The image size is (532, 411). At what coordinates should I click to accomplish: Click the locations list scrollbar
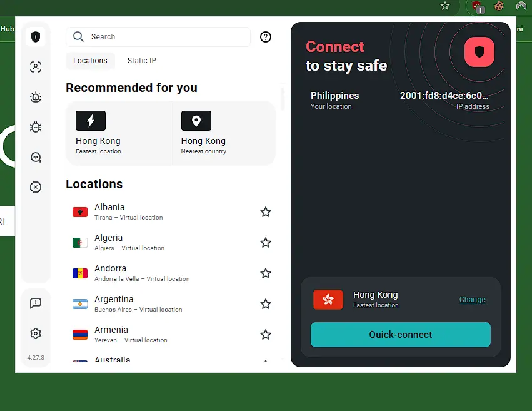(x=283, y=98)
